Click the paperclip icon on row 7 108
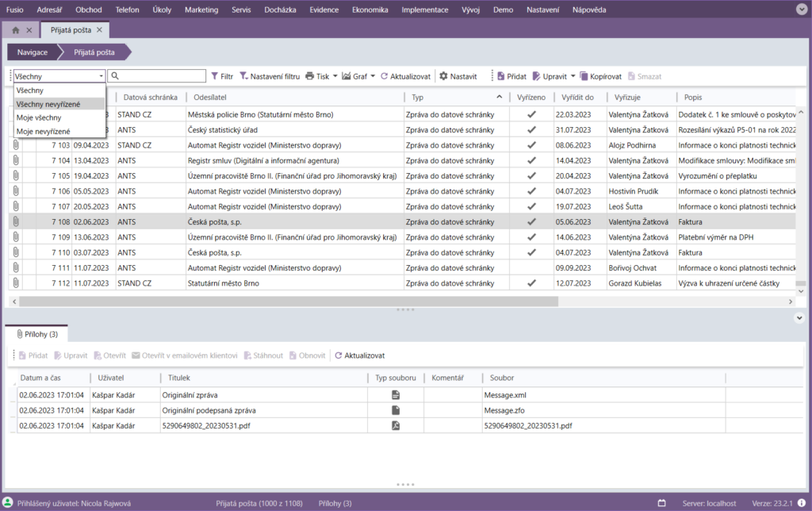 coord(15,222)
